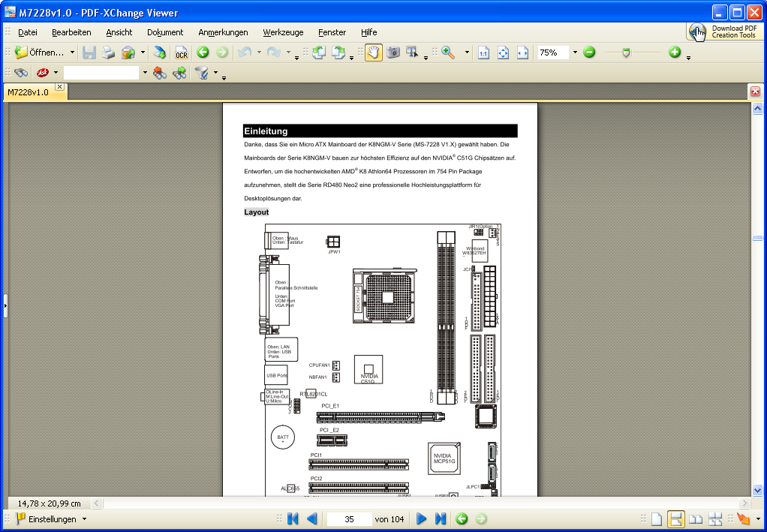The width and height of the screenshot is (767, 532).
Task: Switch to single page layout
Action: pos(657,519)
